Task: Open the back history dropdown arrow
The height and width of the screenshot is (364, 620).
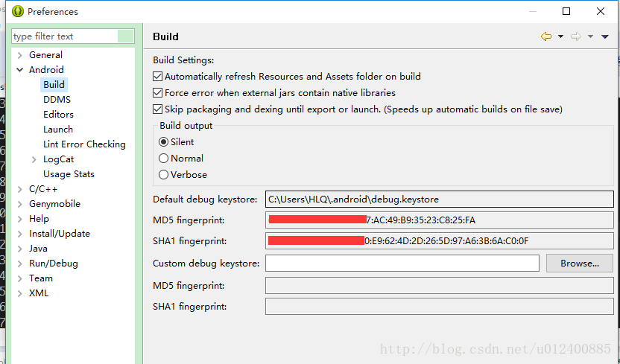Action: [560, 36]
